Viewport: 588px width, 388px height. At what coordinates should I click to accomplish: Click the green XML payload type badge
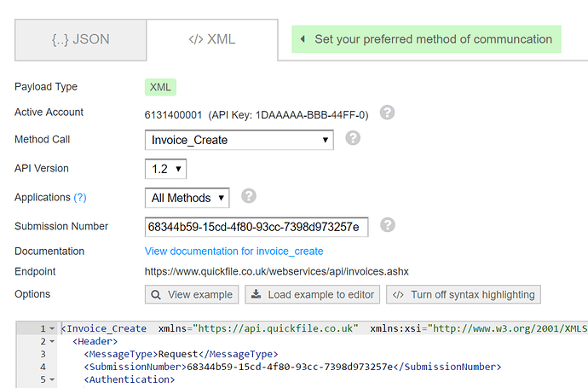click(159, 87)
